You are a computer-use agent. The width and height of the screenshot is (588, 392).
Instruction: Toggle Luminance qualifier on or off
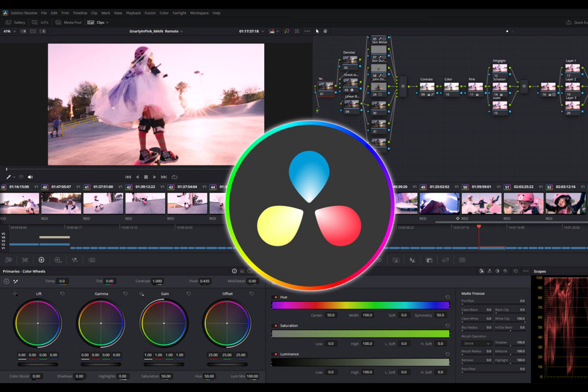point(275,354)
